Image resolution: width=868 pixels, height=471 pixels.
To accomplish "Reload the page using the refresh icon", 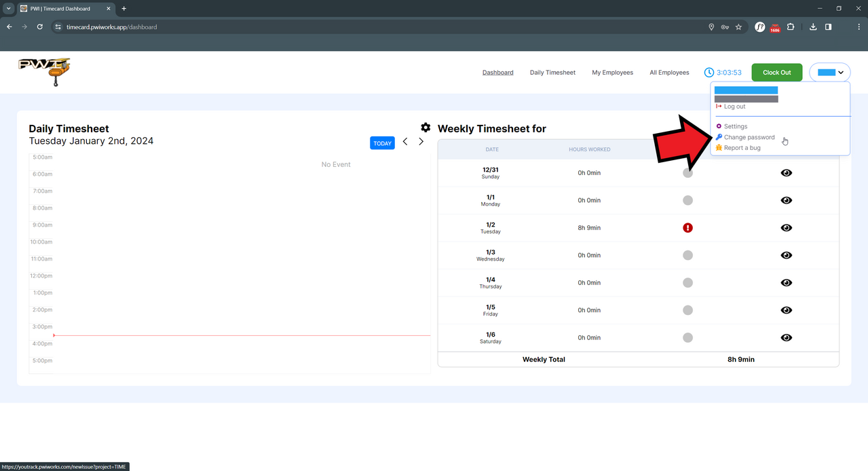I will click(40, 27).
